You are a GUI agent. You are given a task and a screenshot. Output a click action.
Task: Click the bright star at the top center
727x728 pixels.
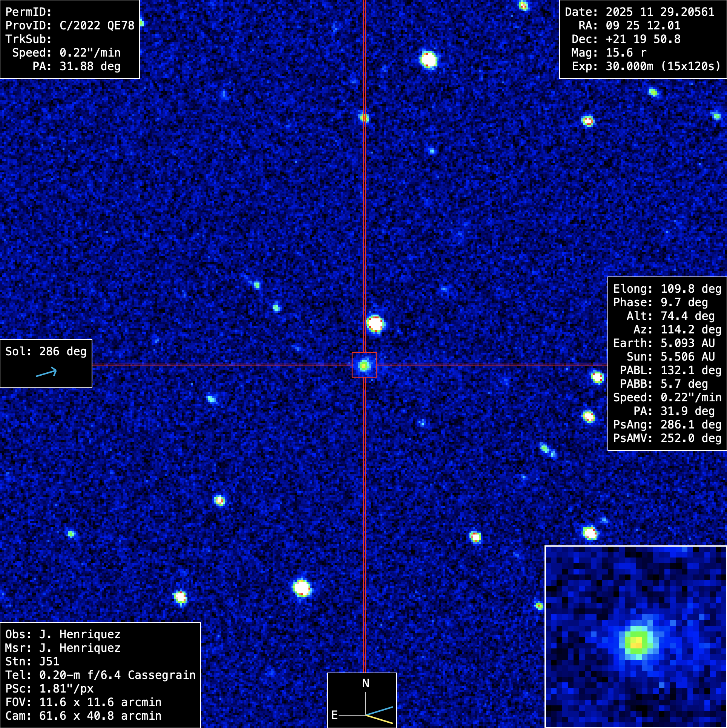tap(429, 60)
